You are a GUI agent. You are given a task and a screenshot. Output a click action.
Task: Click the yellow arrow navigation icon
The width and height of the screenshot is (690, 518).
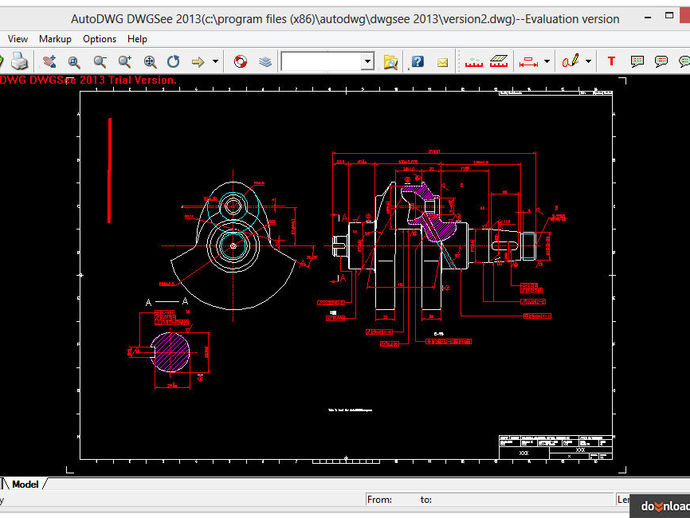(198, 62)
